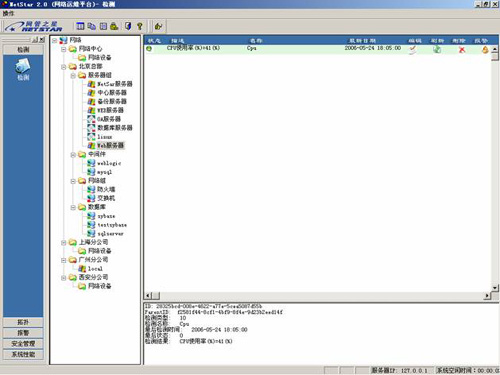Click the edit checkmark icon in the Cpu row
The height and width of the screenshot is (375, 500).
pos(413,49)
